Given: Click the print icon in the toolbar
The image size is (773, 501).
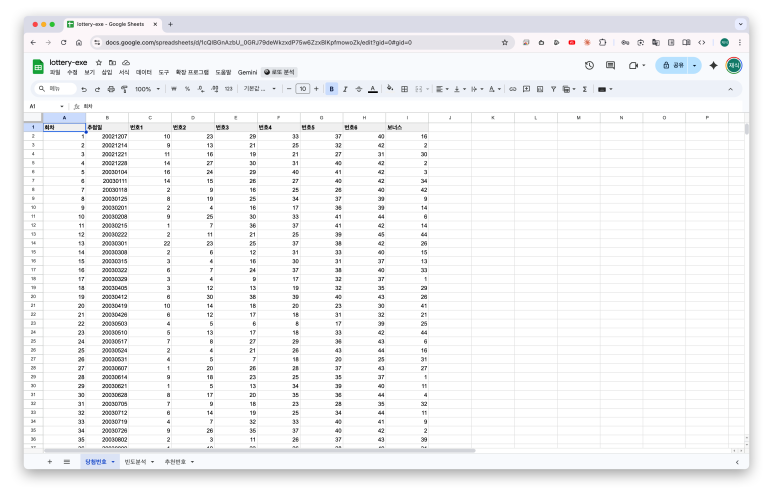Looking at the screenshot, I should 110,89.
